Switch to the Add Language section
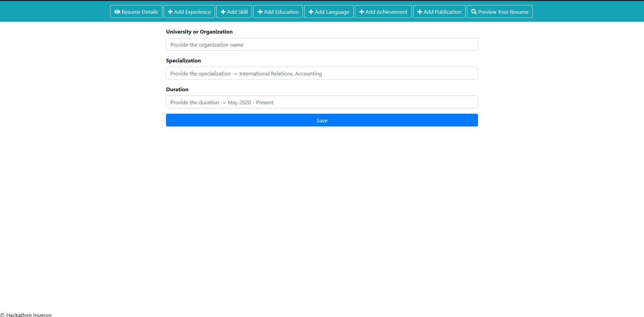 pos(328,11)
